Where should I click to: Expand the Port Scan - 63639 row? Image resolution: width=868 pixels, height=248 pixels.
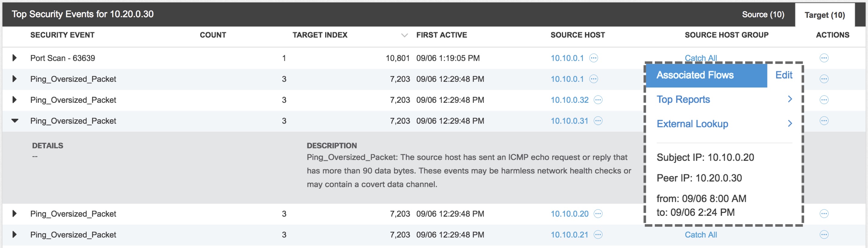pyautogui.click(x=14, y=58)
